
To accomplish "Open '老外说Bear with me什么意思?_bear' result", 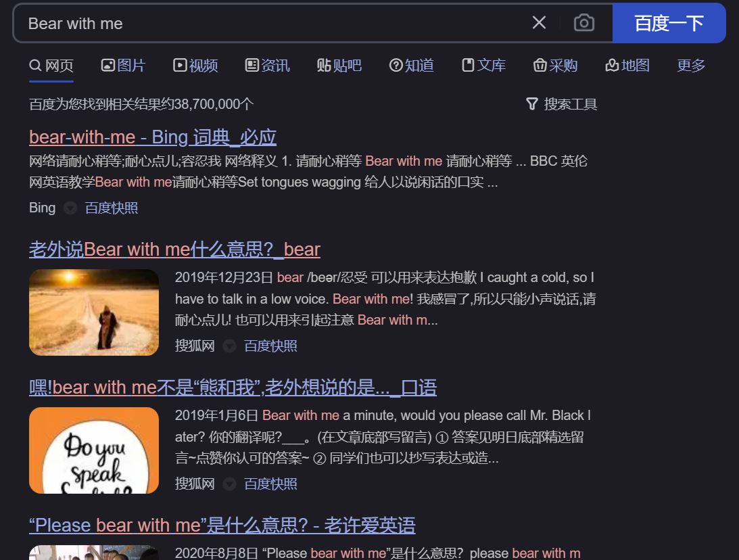I will tap(175, 249).
